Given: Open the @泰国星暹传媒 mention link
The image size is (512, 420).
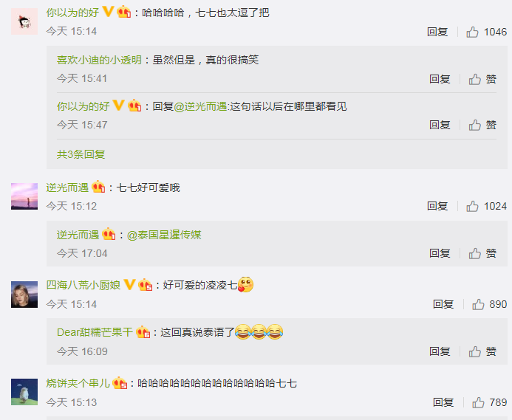Looking at the screenshot, I should (x=164, y=235).
